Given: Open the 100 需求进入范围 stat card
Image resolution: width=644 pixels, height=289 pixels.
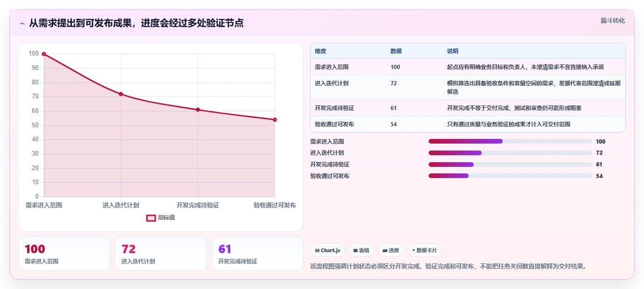Looking at the screenshot, I should [64, 254].
